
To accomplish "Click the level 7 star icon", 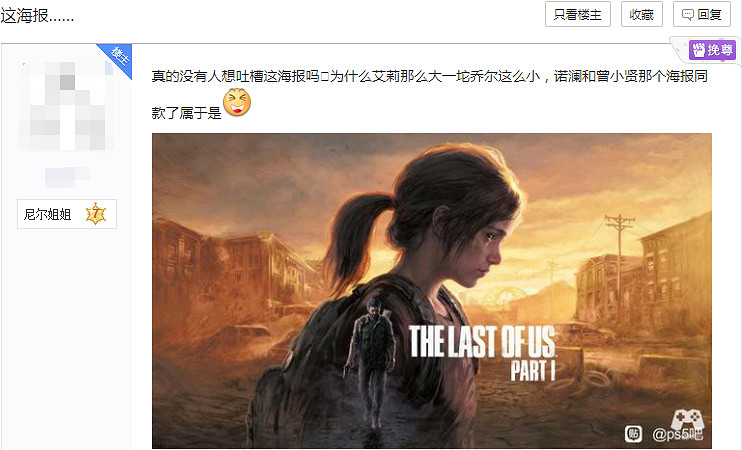I will [96, 214].
